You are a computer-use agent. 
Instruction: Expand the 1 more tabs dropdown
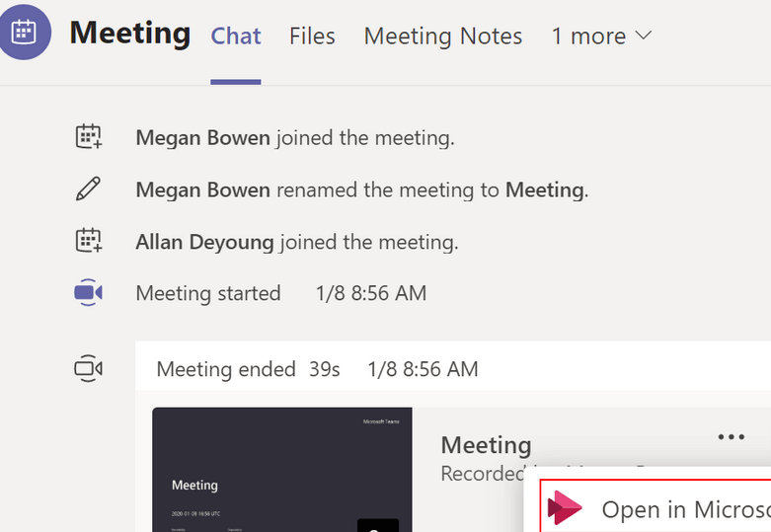[x=601, y=37]
